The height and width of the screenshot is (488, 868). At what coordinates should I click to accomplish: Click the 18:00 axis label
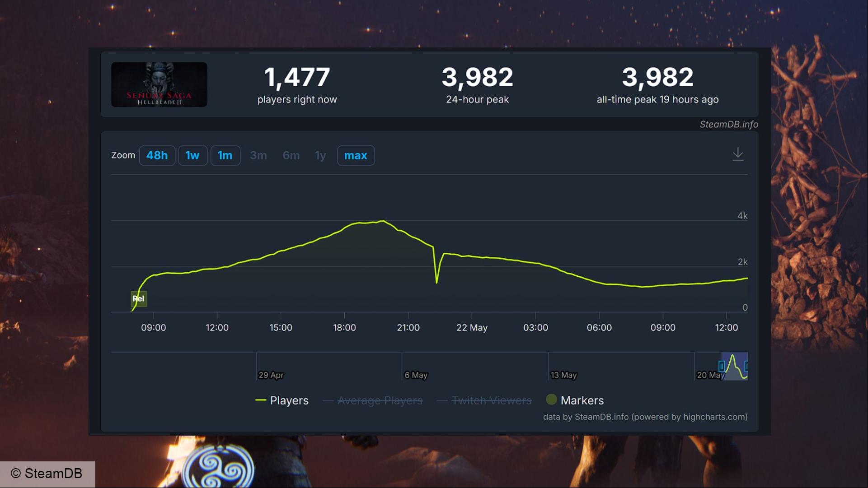[344, 328]
